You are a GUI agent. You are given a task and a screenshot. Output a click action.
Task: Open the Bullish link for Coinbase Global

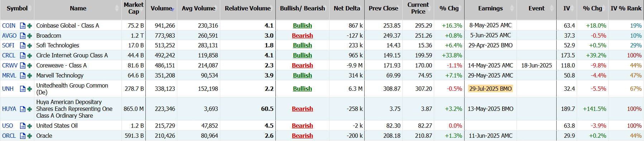(x=302, y=25)
